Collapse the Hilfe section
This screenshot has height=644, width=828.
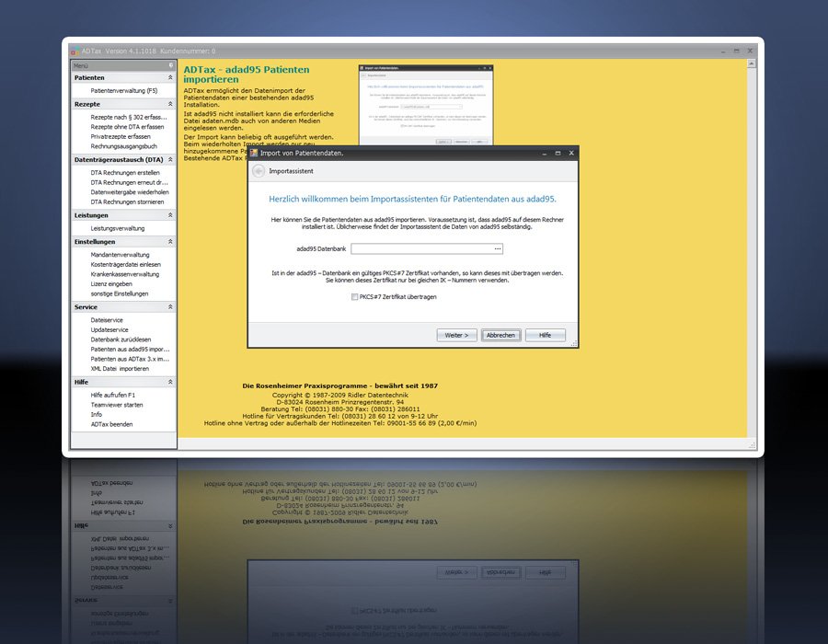coord(170,382)
